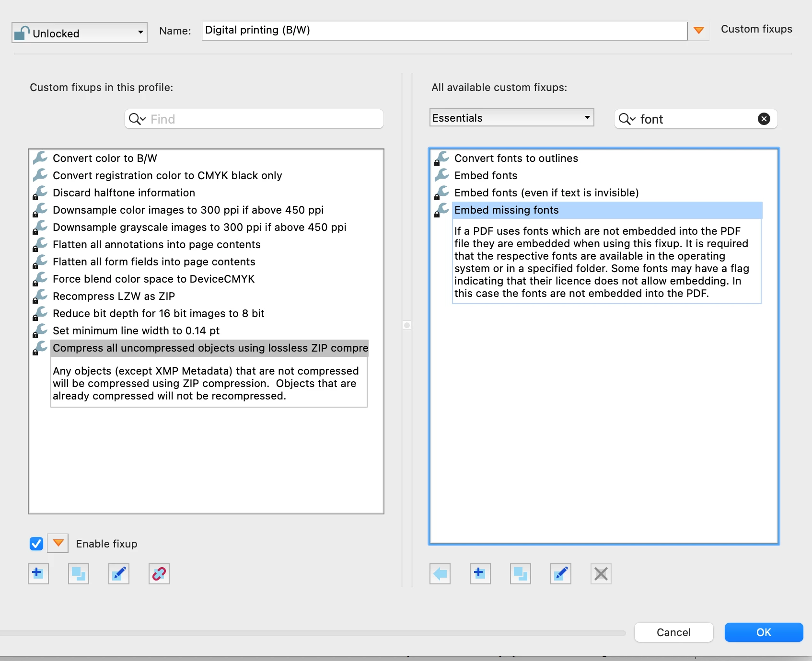Click the new fixup plus icon under available list
This screenshot has height=661, width=812.
click(480, 573)
